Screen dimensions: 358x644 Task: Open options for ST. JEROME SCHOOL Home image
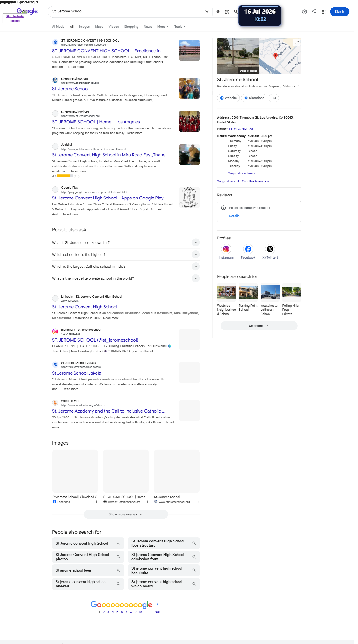pyautogui.click(x=147, y=502)
